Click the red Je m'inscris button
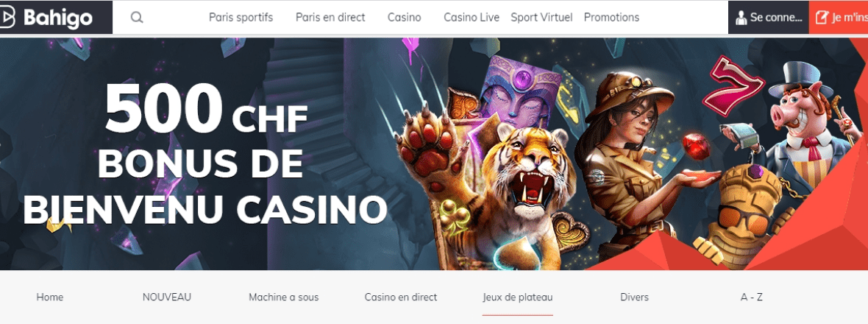 839,18
